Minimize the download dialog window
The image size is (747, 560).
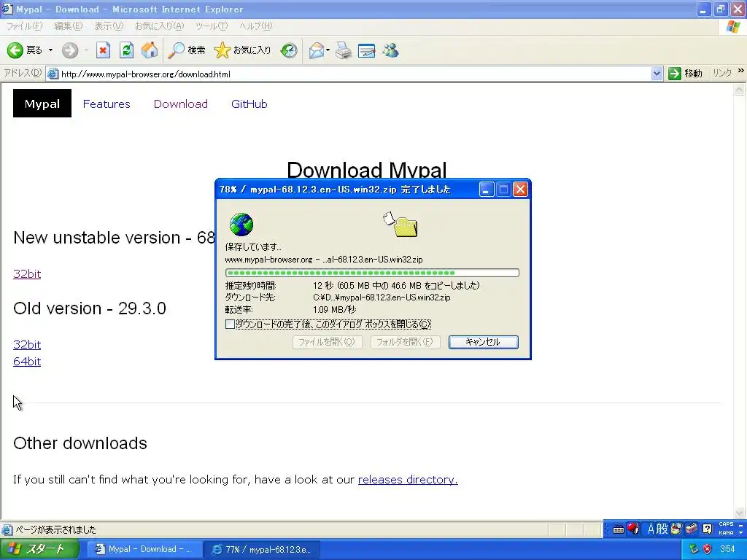click(487, 190)
